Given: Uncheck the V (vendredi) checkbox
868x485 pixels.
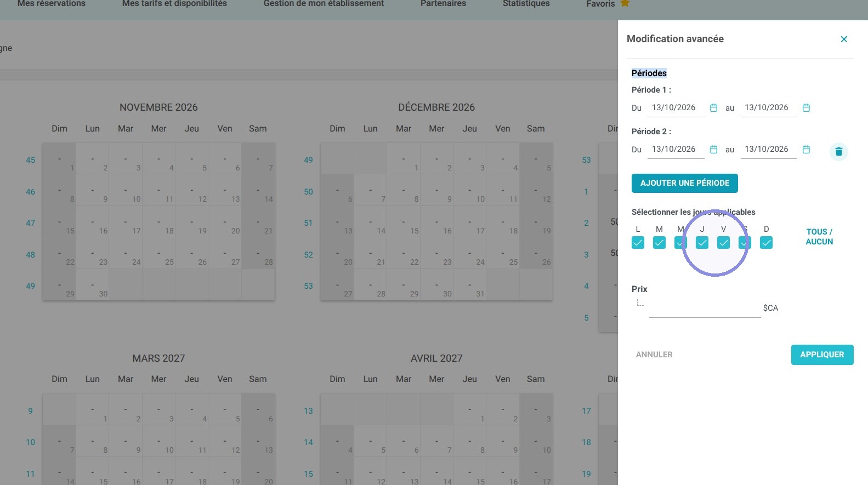Looking at the screenshot, I should click(x=723, y=242).
